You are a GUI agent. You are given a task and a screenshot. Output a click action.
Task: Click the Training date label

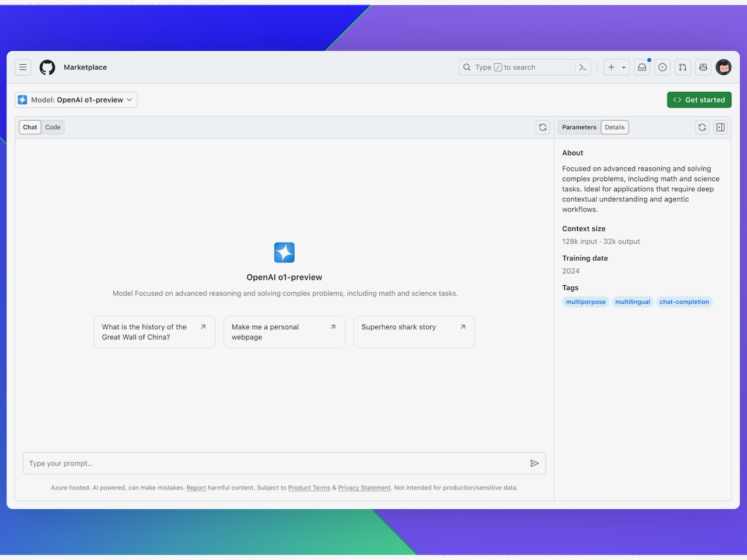pos(585,258)
